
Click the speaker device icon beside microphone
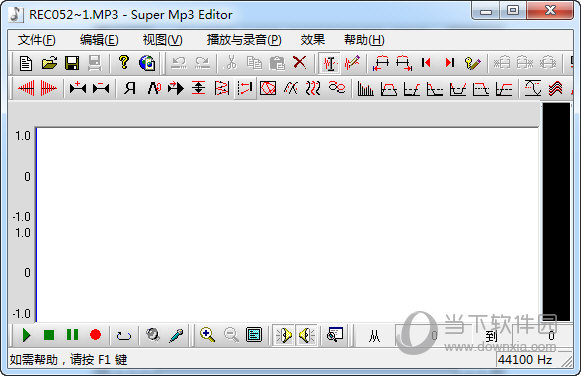click(x=152, y=335)
